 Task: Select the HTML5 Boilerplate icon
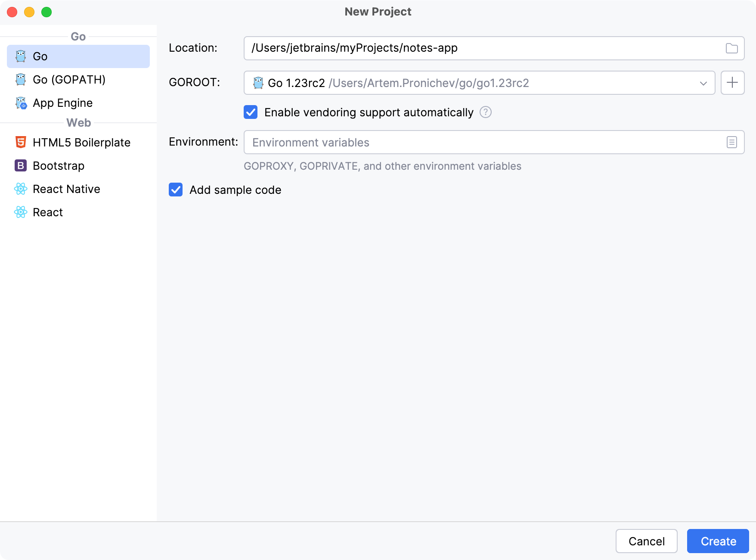coord(20,142)
